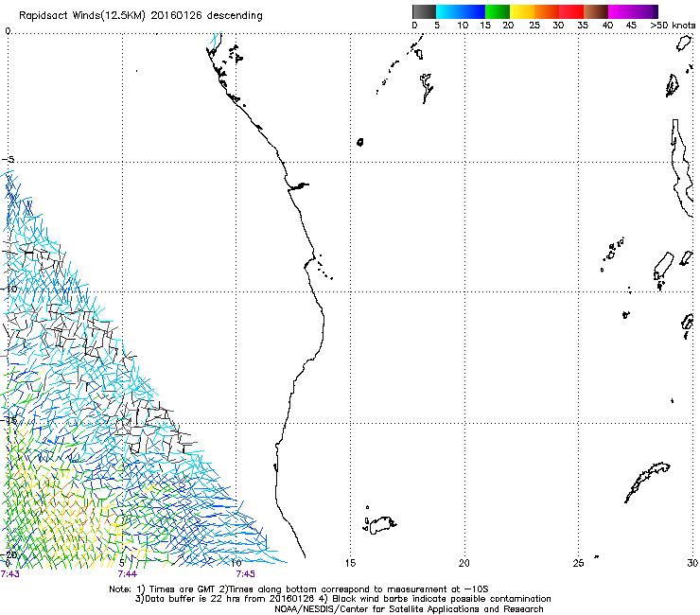Click the '45' label under the color bar
This screenshot has width=700, height=615.
(631, 26)
